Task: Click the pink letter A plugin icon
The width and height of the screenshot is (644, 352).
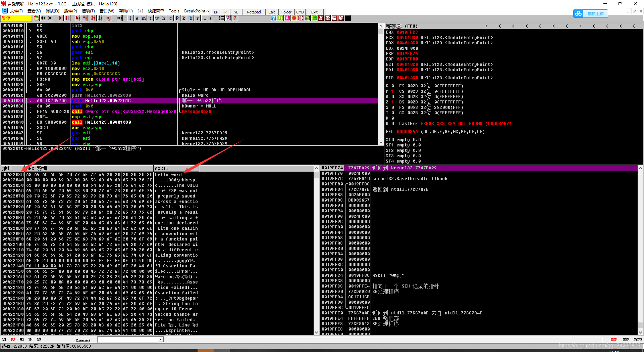Action: click(x=287, y=18)
